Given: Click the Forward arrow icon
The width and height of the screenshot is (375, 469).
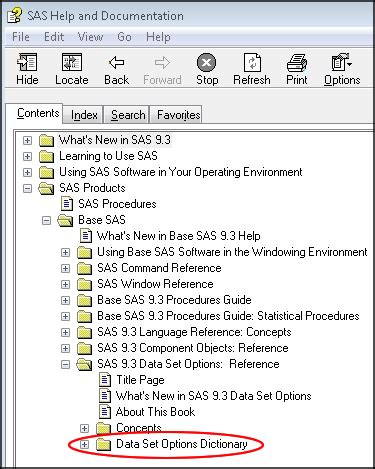Looking at the screenshot, I should click(x=162, y=62).
